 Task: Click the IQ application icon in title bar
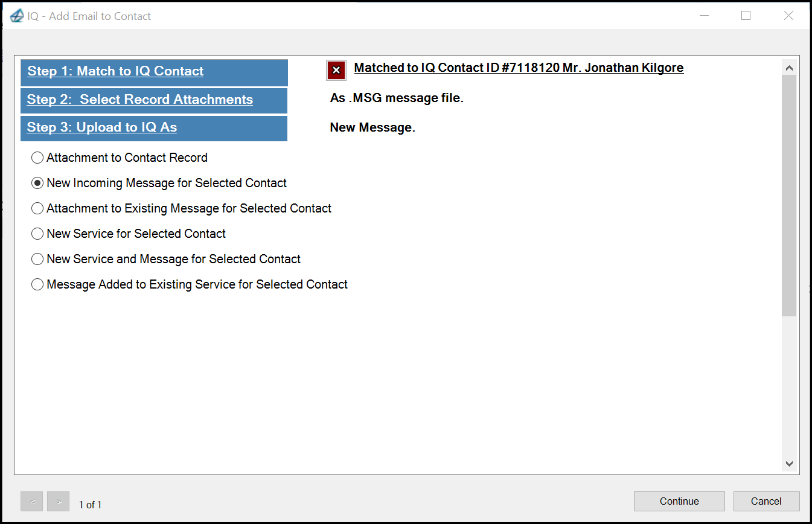(x=17, y=16)
